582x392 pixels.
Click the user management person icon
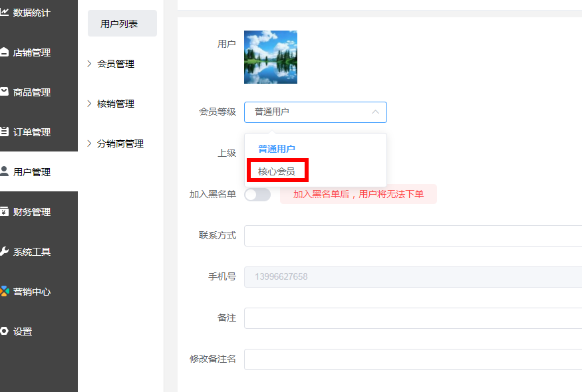4,171
